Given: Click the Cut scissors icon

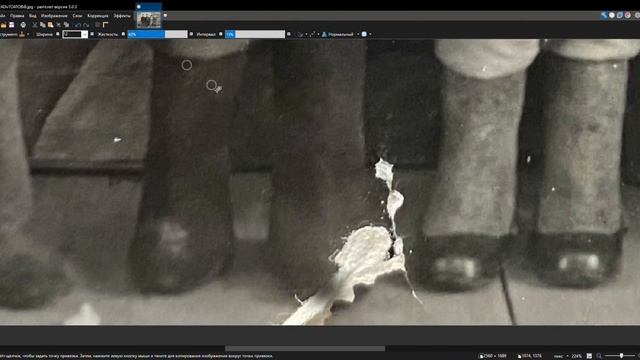Looking at the screenshot, I should click(x=35, y=25).
